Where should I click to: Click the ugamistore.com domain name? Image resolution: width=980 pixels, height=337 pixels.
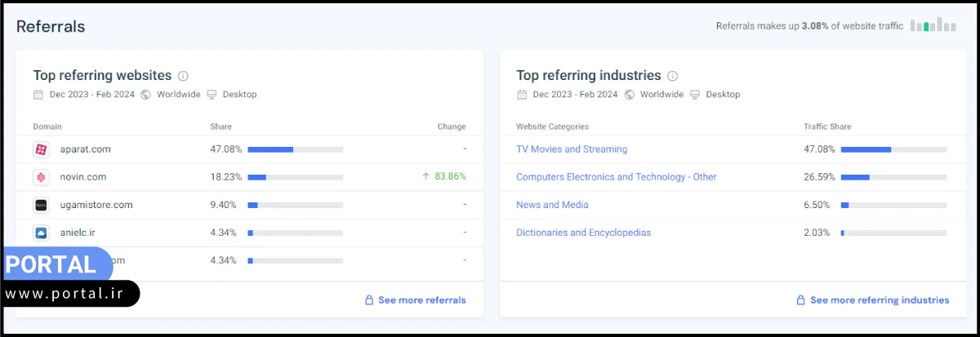(96, 205)
